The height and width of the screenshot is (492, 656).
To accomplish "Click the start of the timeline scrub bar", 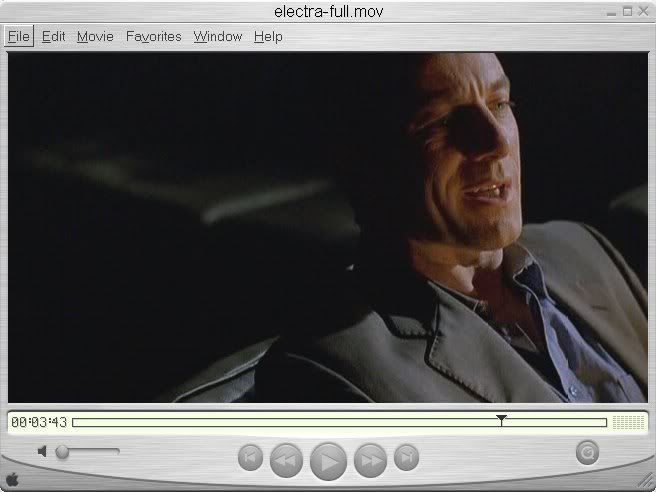I will [x=75, y=423].
